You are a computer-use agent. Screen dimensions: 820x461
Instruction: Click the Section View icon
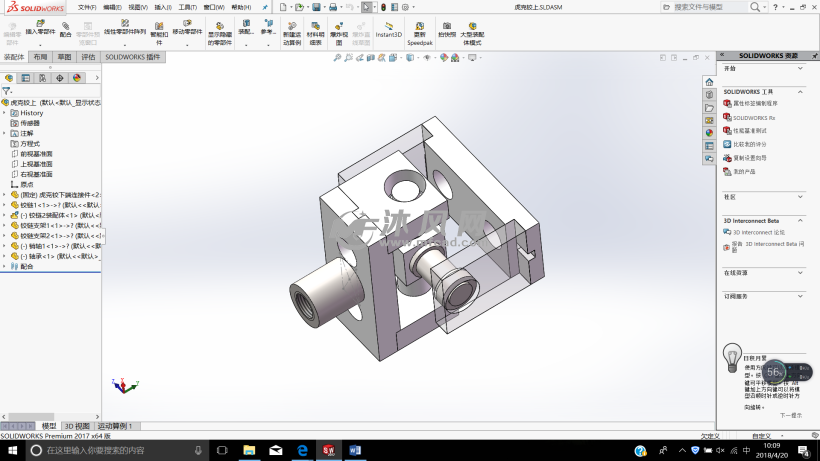coord(371,57)
